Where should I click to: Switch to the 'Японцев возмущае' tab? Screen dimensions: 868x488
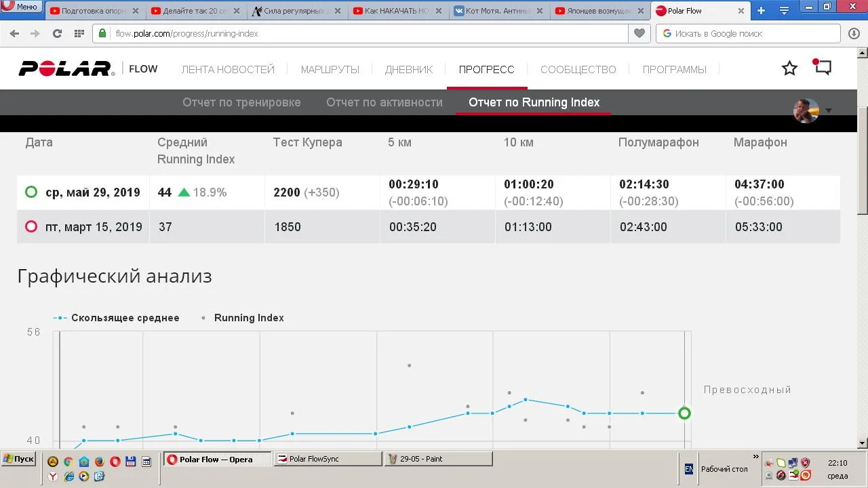(x=599, y=11)
